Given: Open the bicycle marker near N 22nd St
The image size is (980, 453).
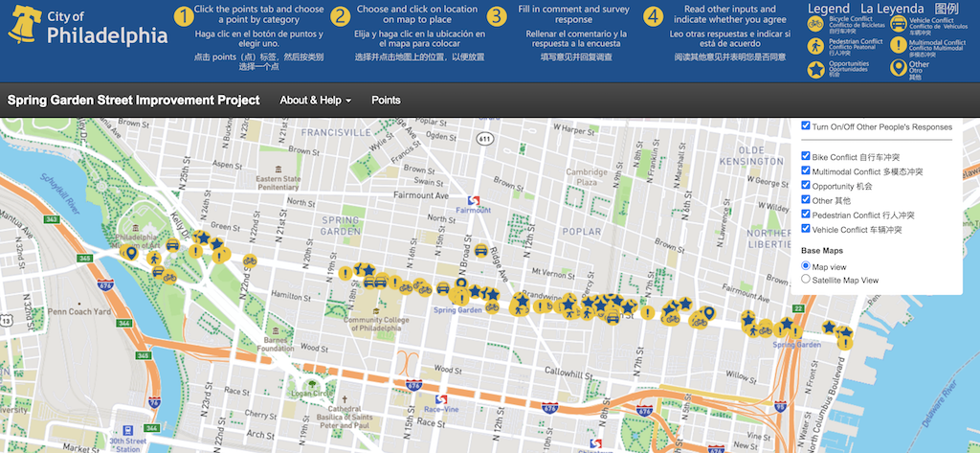Looking at the screenshot, I should click(x=249, y=260).
